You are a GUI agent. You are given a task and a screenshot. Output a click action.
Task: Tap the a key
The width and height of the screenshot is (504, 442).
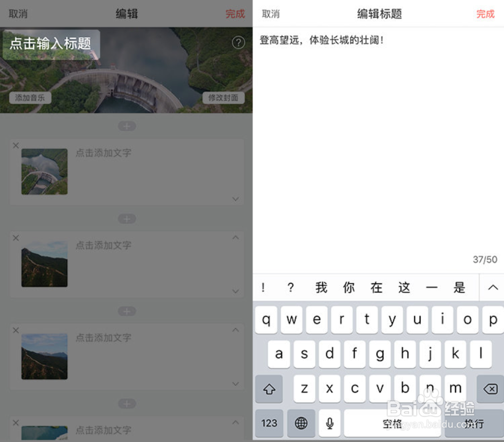[279, 354]
